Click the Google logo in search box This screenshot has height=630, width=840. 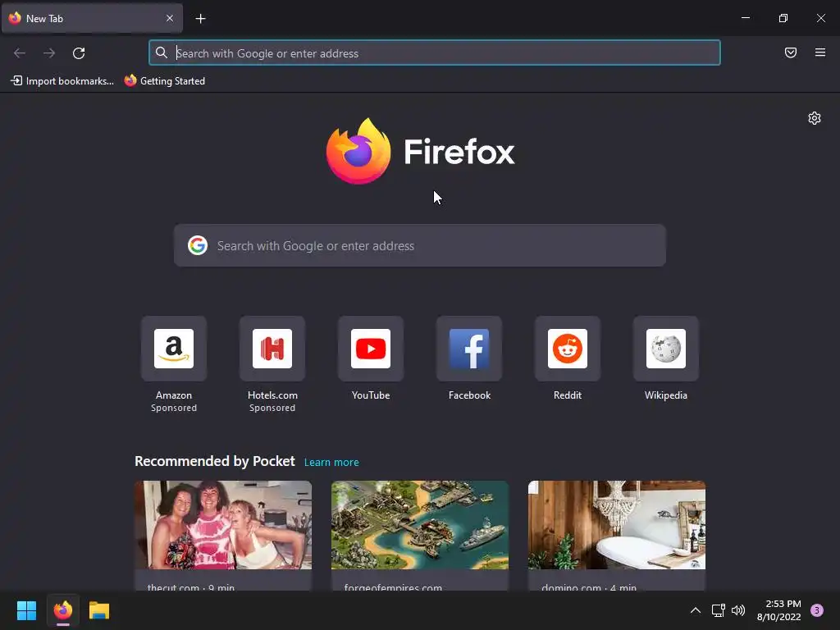(198, 245)
